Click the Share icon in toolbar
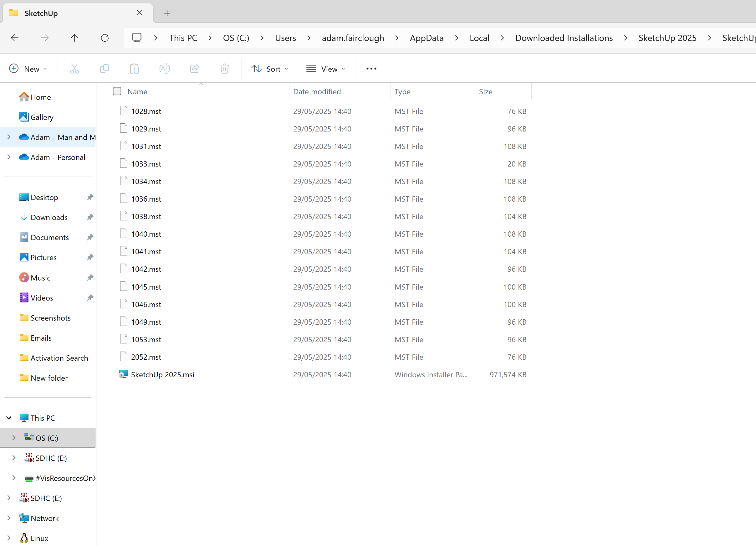The image size is (756, 546). 195,69
